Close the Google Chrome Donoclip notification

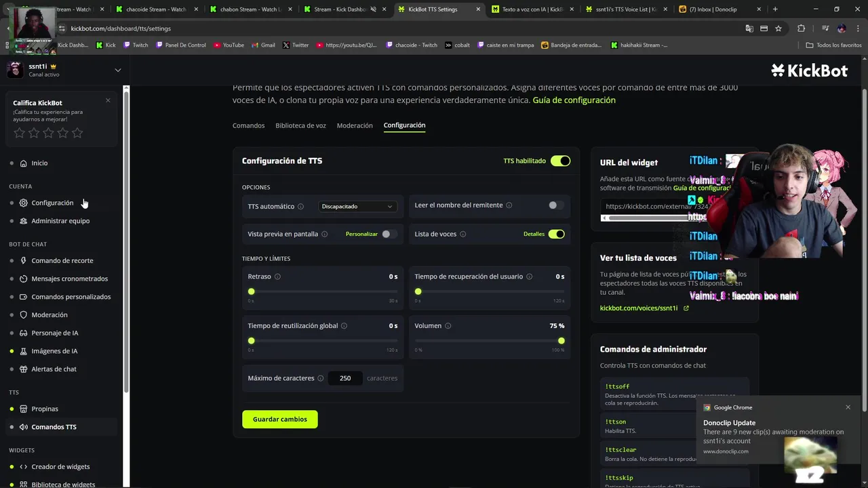click(x=848, y=407)
